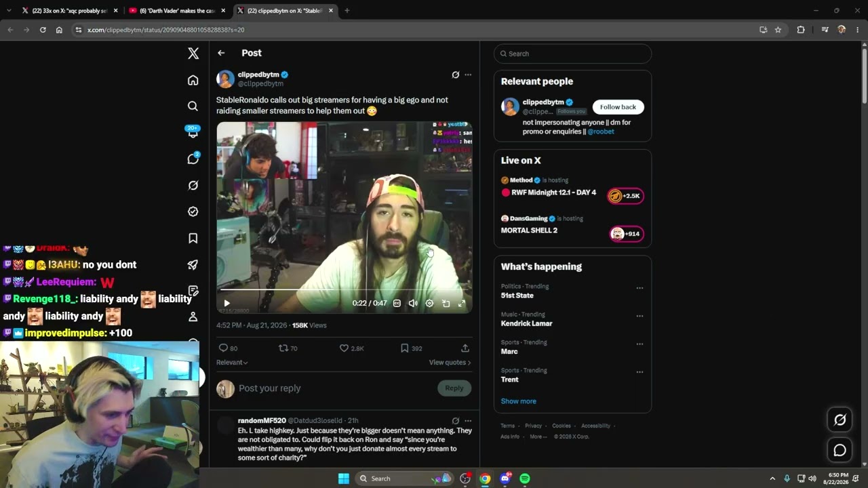Image resolution: width=868 pixels, height=488 pixels.
Task: Open Terms footer link
Action: pos(508,426)
